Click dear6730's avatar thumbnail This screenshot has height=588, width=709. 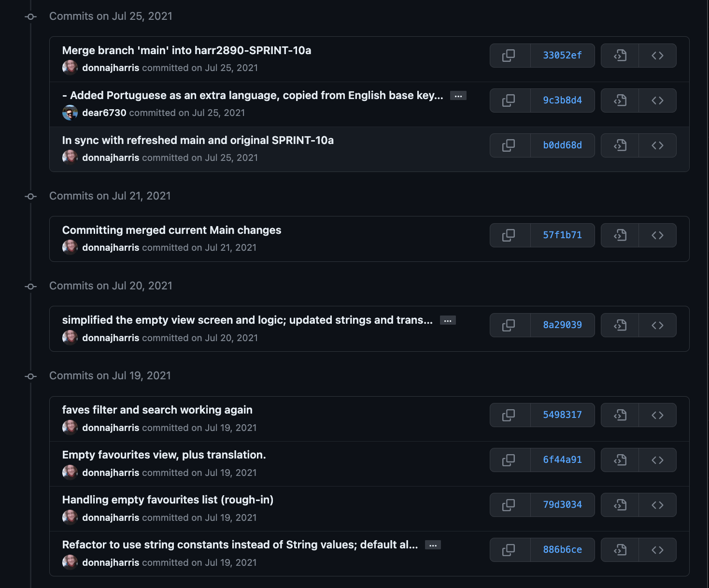70,113
